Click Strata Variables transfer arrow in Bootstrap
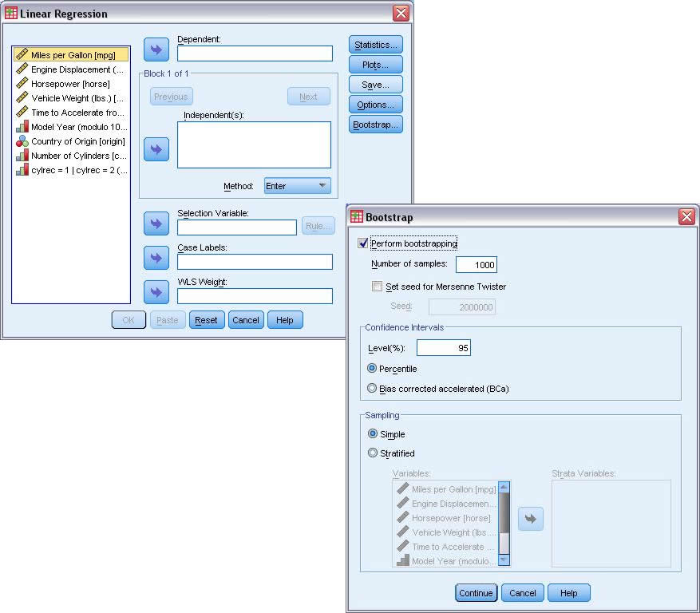Viewport: 700px width, 613px height. tap(530, 518)
